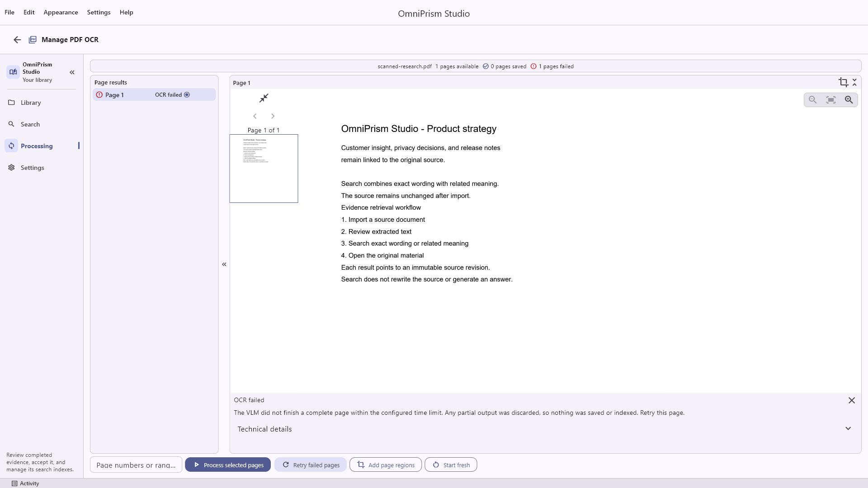This screenshot has width=868, height=488.
Task: Select the Page 1 OCR failed row
Action: point(154,95)
